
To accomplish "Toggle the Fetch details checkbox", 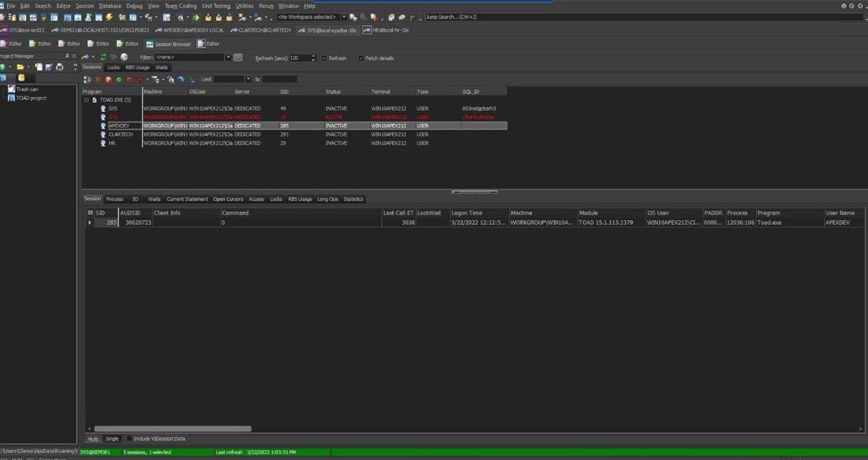I will 361,58.
